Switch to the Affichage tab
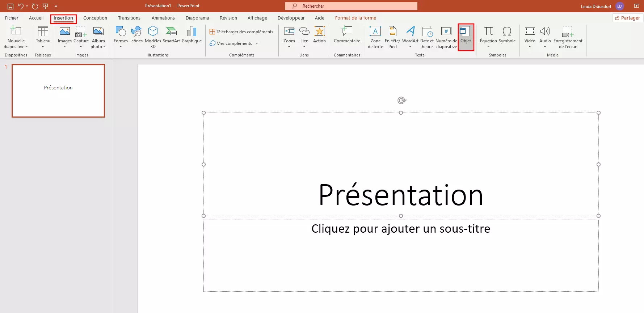Screen dimensions: 644x313 257,18
